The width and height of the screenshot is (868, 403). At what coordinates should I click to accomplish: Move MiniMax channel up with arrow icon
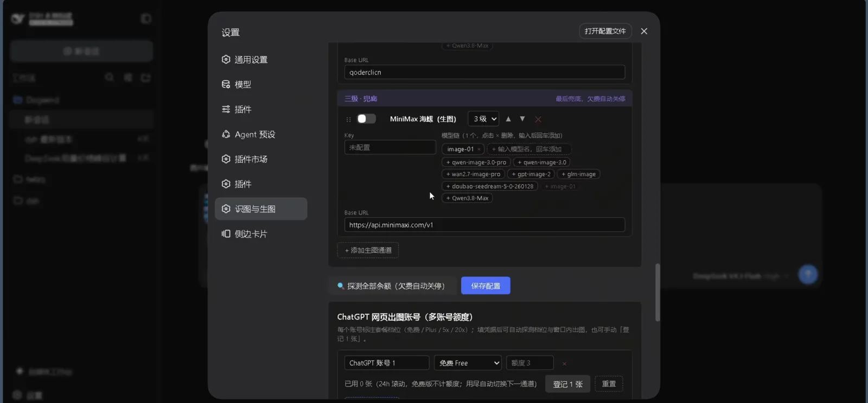pos(508,119)
